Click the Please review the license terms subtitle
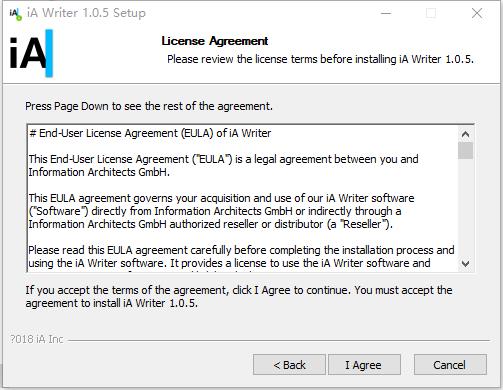The image size is (503, 390). click(320, 59)
